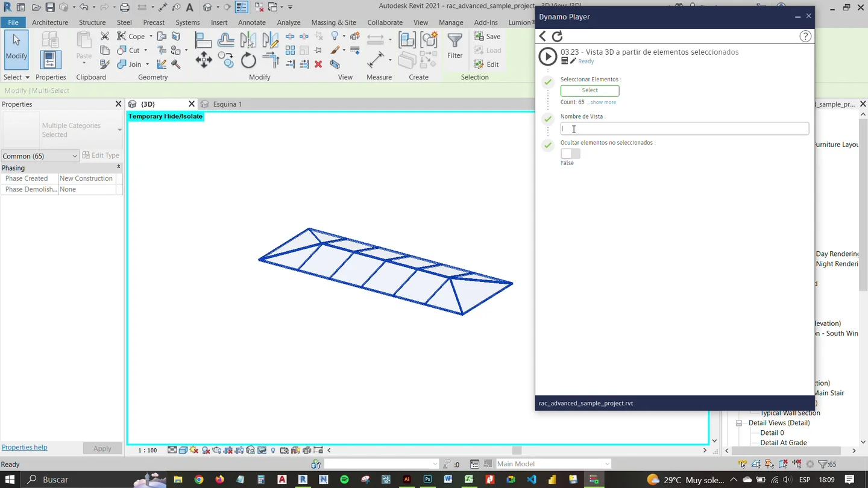Run the Dynamo script with play button

[x=547, y=57]
